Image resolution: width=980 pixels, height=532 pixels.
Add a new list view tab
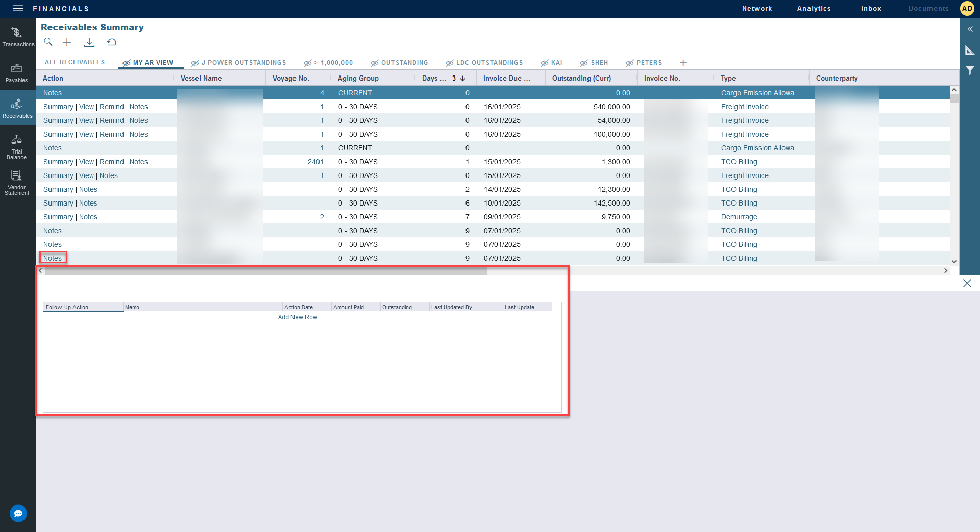click(x=683, y=63)
